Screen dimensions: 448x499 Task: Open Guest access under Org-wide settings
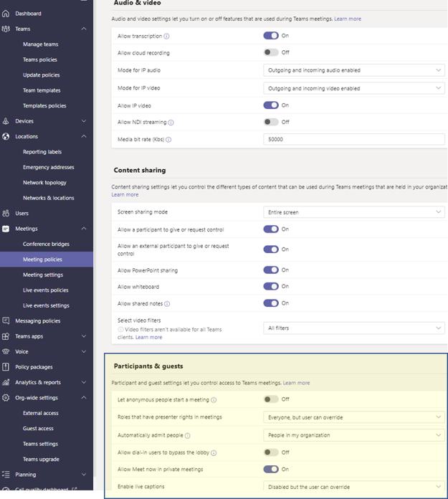(x=38, y=428)
